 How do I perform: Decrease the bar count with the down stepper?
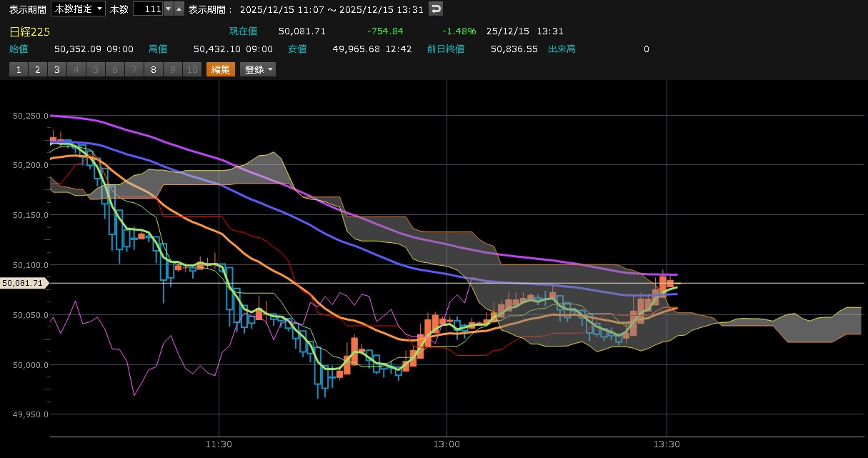click(168, 9)
